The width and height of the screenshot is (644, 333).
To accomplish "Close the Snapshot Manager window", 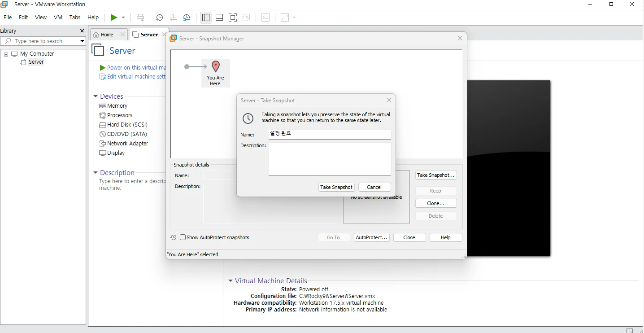I will click(x=460, y=39).
